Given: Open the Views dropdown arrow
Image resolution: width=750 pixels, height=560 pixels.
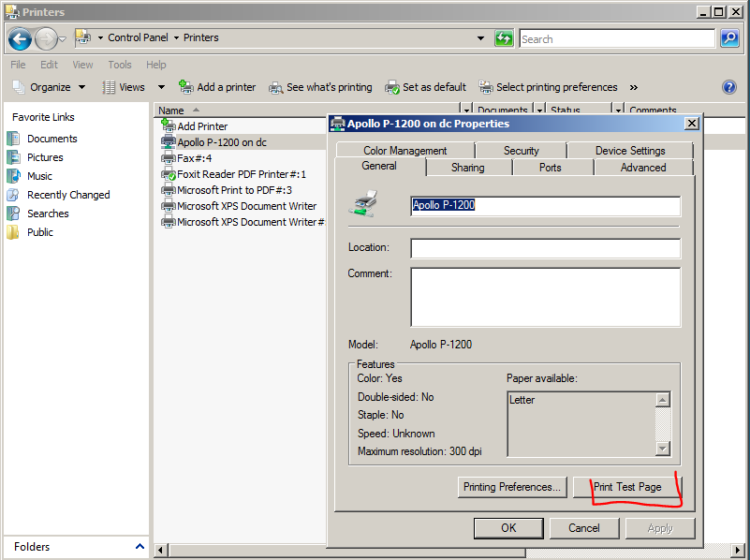Looking at the screenshot, I should (161, 87).
